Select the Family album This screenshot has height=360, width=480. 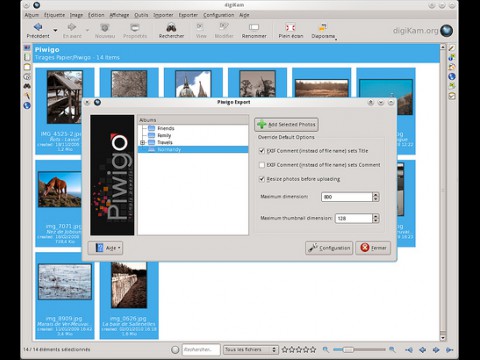click(164, 135)
